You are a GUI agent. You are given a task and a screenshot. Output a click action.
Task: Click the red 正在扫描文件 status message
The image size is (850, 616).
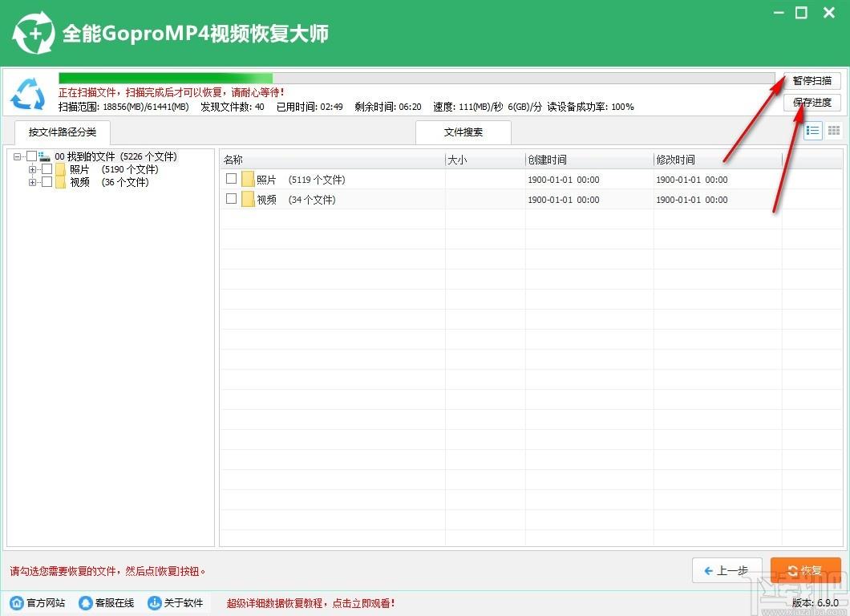(x=172, y=93)
